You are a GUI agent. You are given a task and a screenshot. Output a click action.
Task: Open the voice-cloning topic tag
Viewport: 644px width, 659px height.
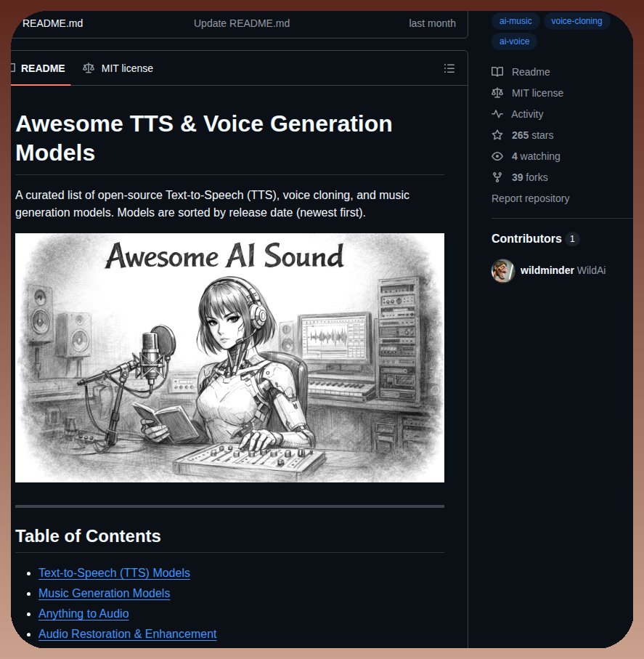pos(576,21)
